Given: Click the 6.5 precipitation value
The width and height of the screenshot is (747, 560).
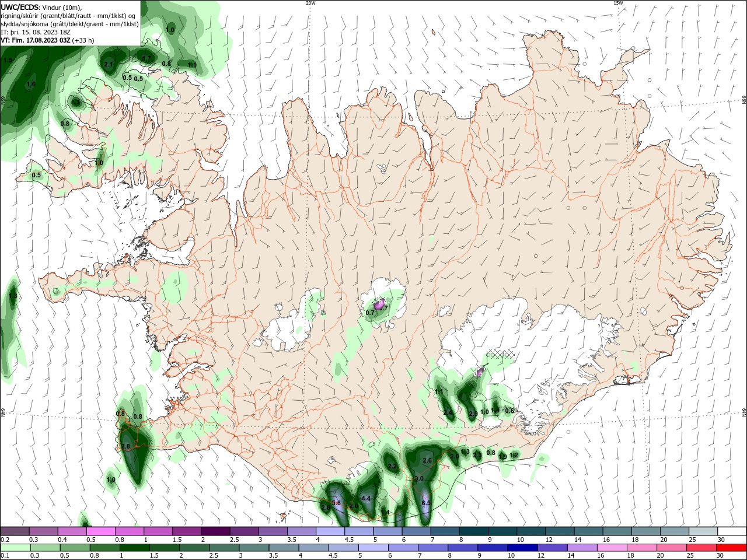Looking at the screenshot, I should [426, 503].
